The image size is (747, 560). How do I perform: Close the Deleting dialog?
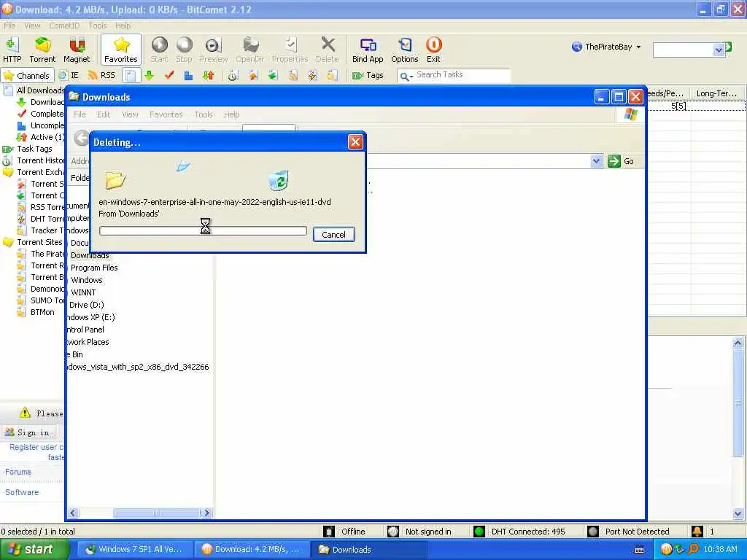coord(355,142)
